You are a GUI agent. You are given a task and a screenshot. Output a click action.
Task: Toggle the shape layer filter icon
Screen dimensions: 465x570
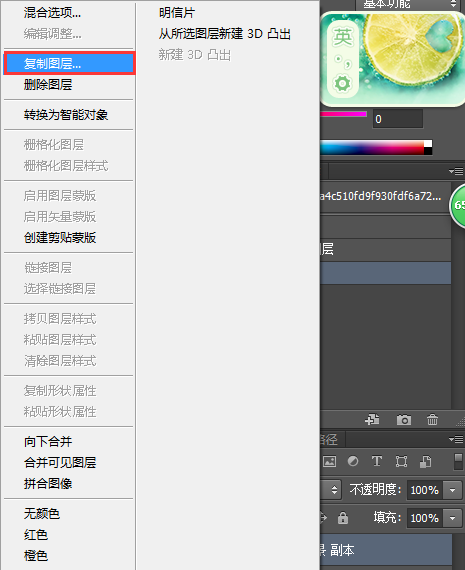tap(401, 461)
